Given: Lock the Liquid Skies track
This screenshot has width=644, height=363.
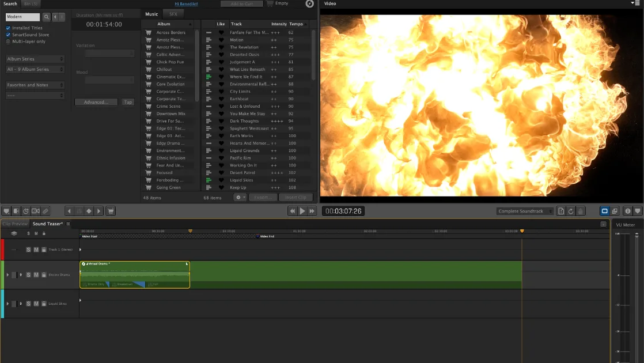Looking at the screenshot, I should [44, 304].
